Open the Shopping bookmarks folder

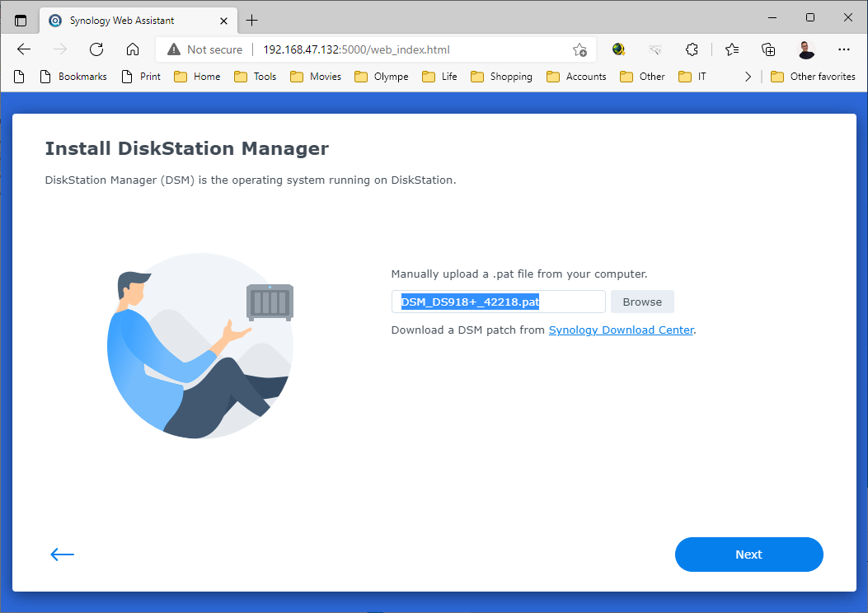pos(501,77)
